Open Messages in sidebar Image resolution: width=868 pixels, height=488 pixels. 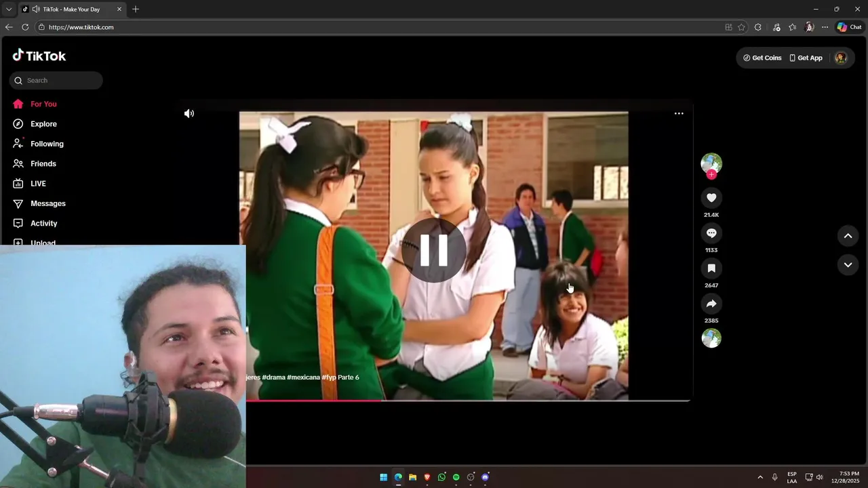[x=39, y=203]
